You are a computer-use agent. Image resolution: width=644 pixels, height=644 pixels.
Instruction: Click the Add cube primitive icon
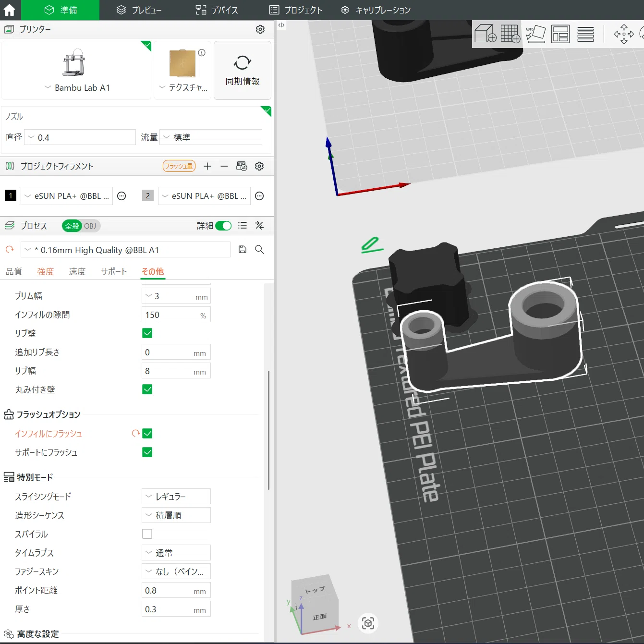pos(485,34)
